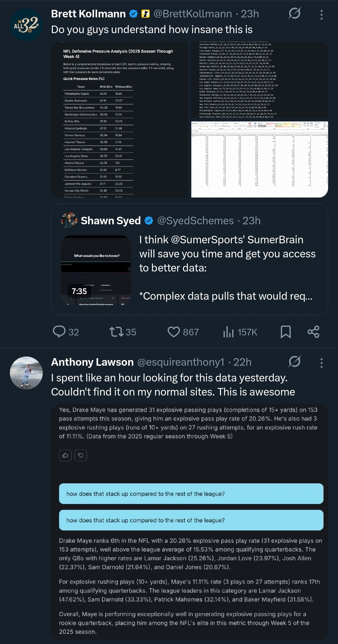
Task: Open Grok icon on Anthony Lawson's reply
Action: tap(294, 362)
